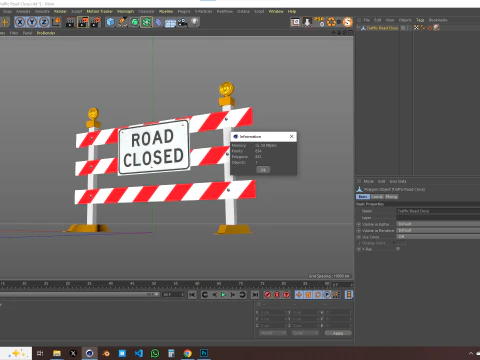The width and height of the screenshot is (480, 360).
Task: Open the MoGraph menu
Action: (x=125, y=11)
